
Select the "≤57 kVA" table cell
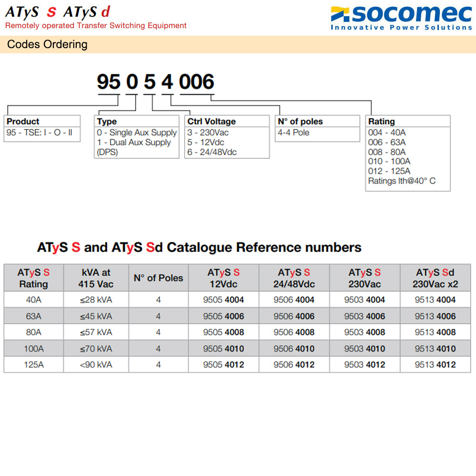tap(96, 332)
